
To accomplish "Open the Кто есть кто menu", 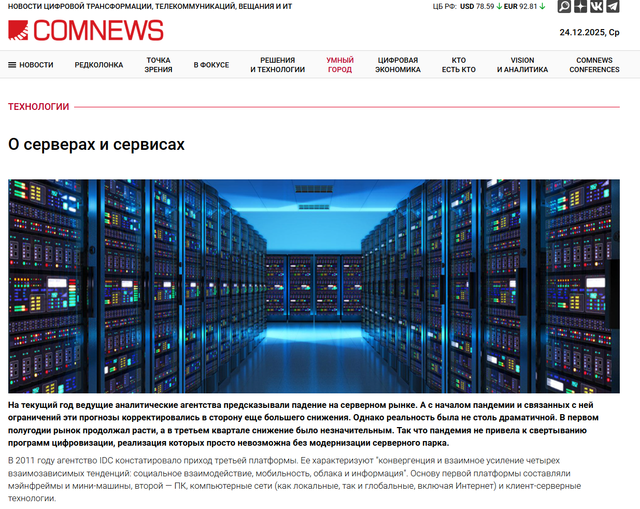I will (x=459, y=65).
